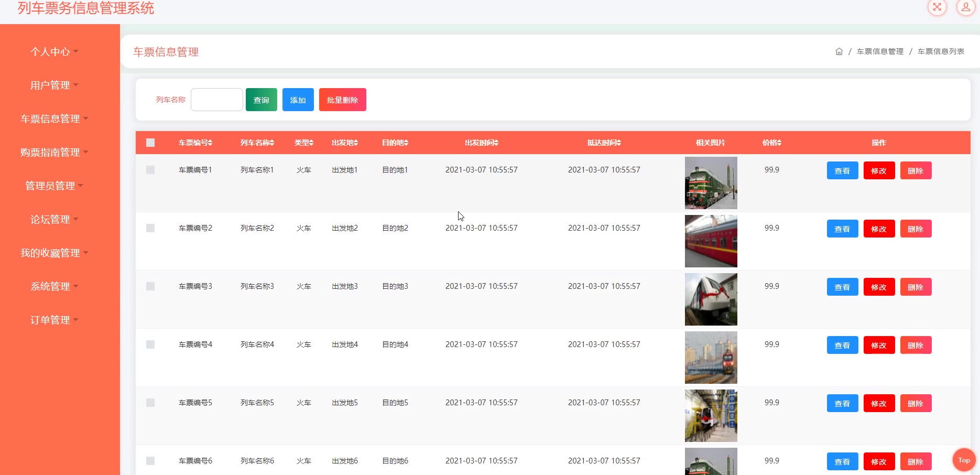Expand the 用户管理 sidebar menu
This screenshot has height=475, width=980.
pos(54,85)
